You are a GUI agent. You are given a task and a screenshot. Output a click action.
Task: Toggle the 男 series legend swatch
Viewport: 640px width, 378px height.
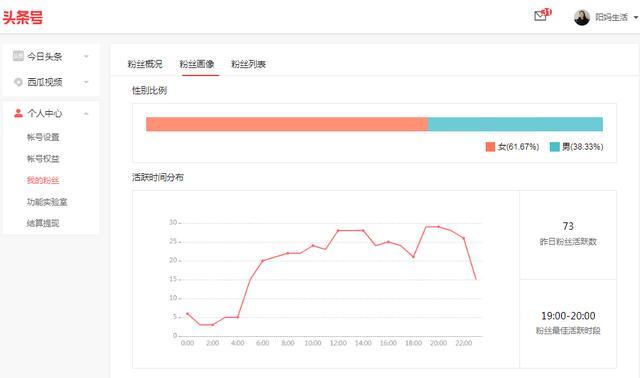click(555, 147)
